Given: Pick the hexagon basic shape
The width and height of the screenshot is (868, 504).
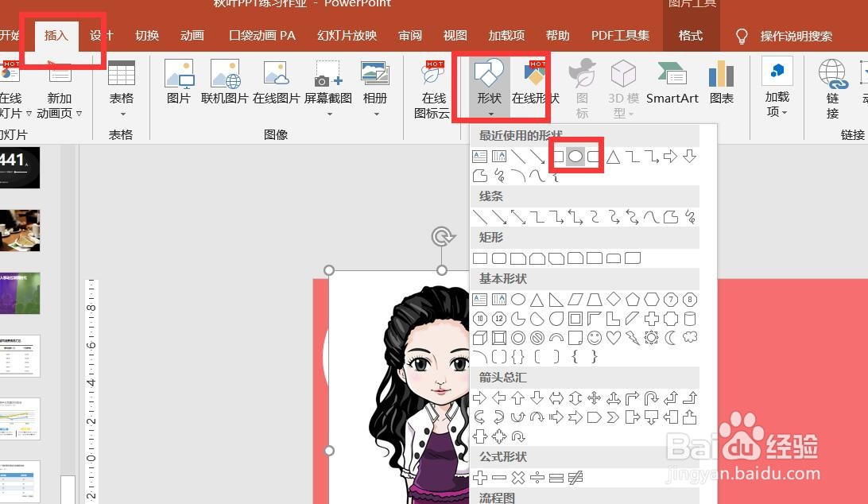Looking at the screenshot, I should point(652,300).
